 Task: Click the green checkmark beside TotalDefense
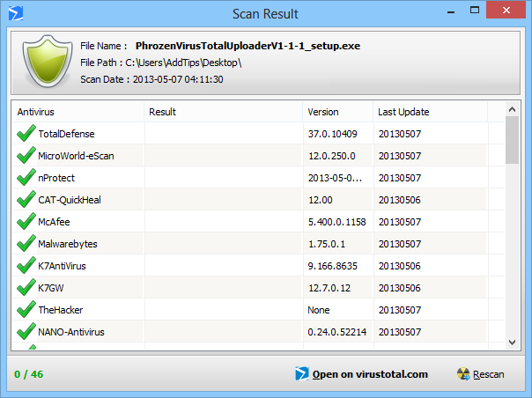26,133
